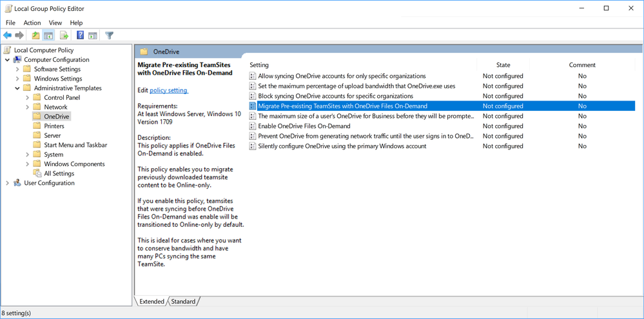Click the User Configuration icon

click(17, 183)
